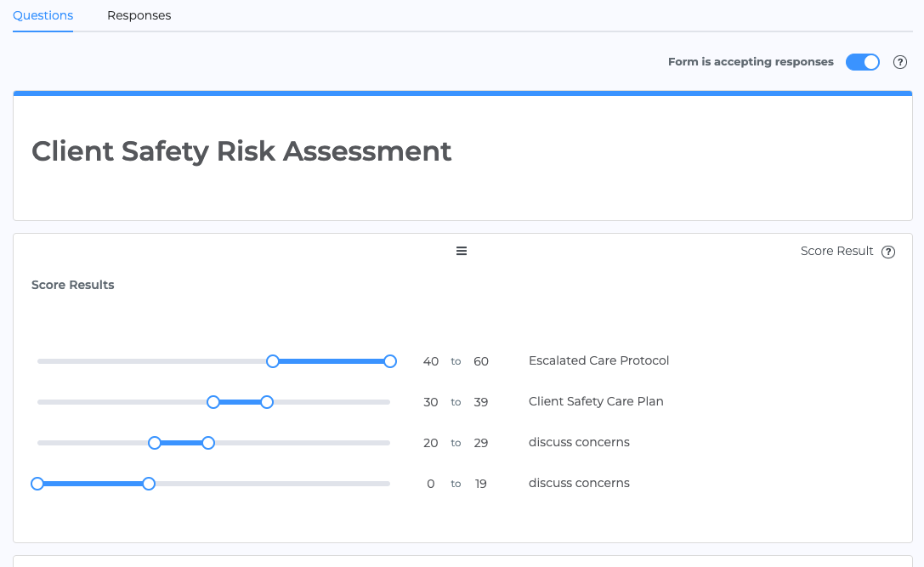This screenshot has height=567, width=924.
Task: Click the Score Result type label
Action: [836, 251]
